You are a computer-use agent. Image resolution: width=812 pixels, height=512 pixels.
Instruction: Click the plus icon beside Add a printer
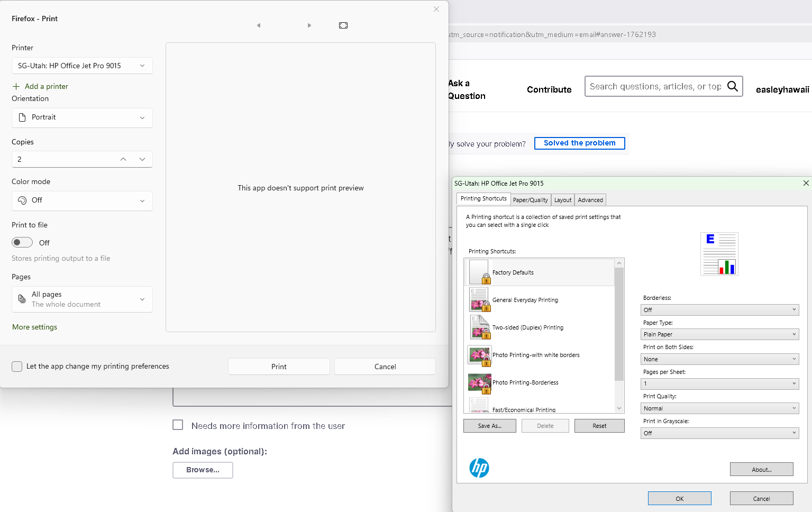point(16,86)
